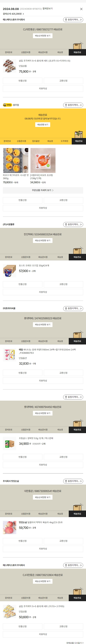This screenshot has width=86, height=644.
Task: Expand 주문상품 자세히 보기
Action: pyautogui.click(x=43, y=190)
